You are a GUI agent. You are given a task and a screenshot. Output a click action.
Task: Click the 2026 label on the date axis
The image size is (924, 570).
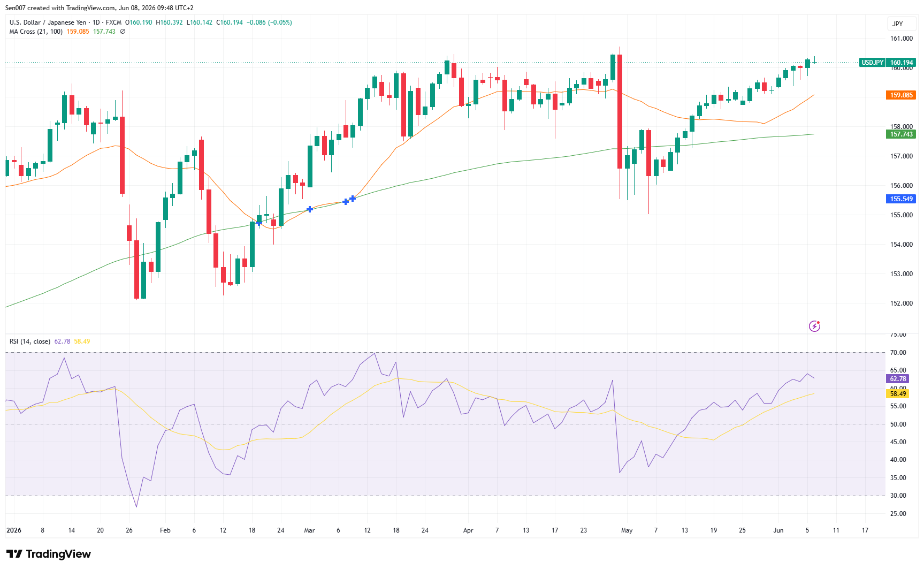[14, 530]
